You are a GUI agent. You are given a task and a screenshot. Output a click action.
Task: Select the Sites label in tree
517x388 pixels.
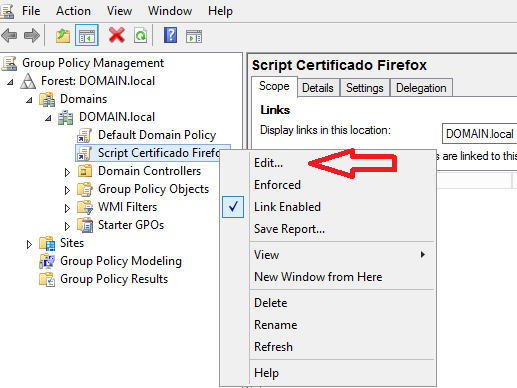[x=72, y=243]
